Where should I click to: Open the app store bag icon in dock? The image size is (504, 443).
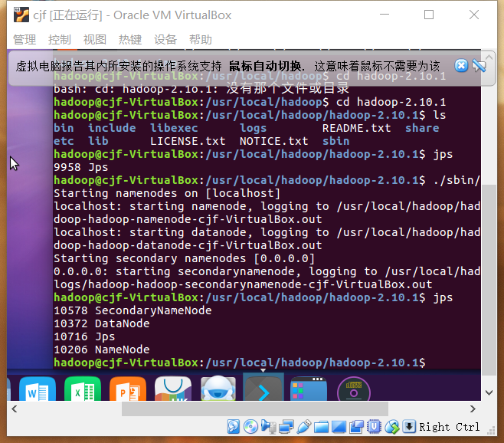pos(173,389)
